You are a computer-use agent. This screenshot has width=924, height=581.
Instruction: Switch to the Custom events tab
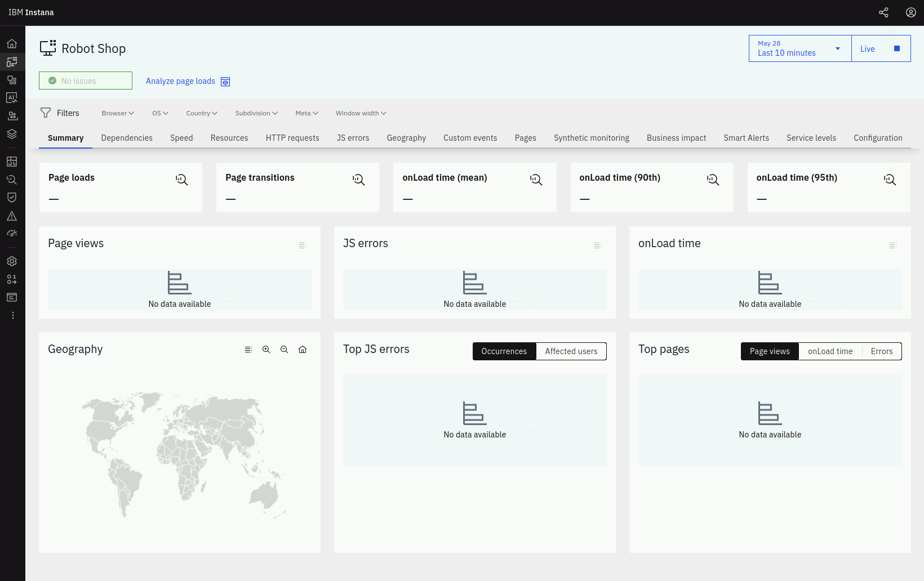(470, 138)
